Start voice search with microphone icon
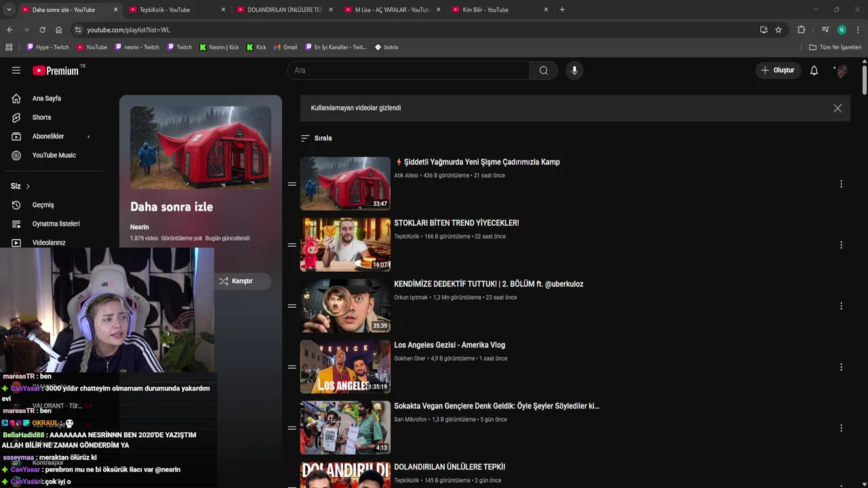The width and height of the screenshot is (868, 488). 574,70
